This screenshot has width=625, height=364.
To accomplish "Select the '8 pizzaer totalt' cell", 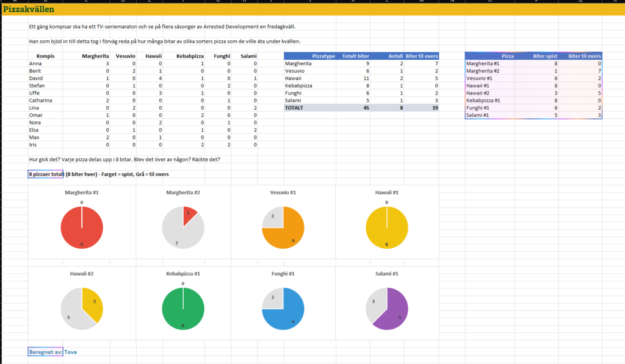I will coord(45,174).
